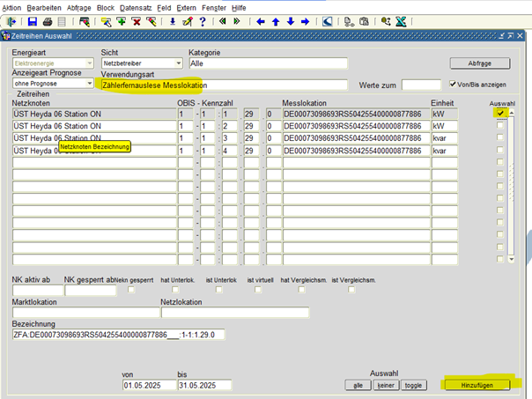Click the Abfrage button on the right
Viewport: 532px width, 399px height.
click(479, 63)
